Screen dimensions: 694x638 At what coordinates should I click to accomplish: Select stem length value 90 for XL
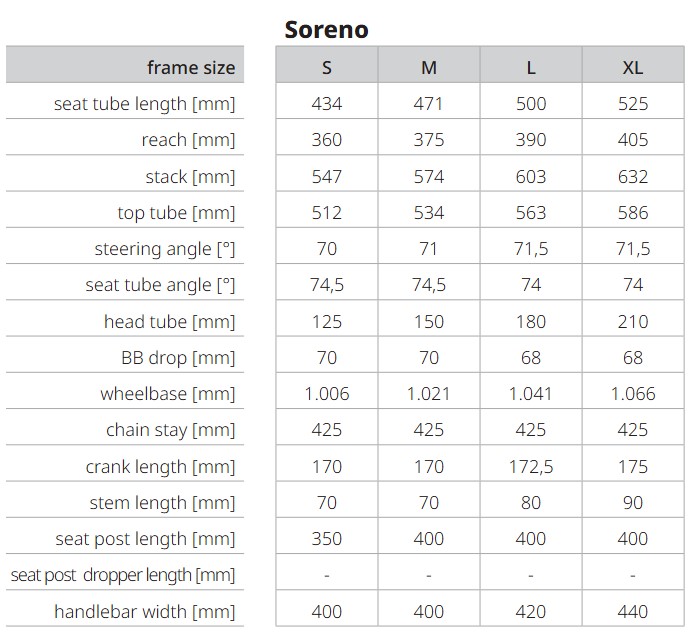(x=633, y=503)
